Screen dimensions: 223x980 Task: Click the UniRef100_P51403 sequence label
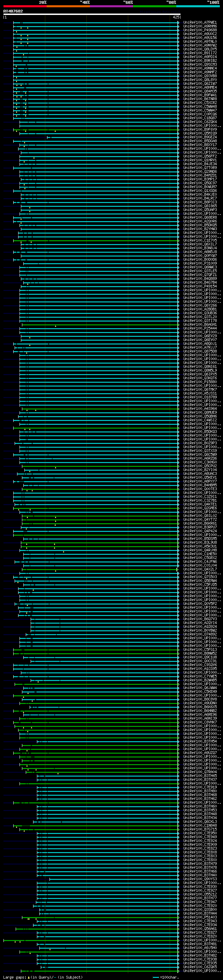tap(200, 917)
